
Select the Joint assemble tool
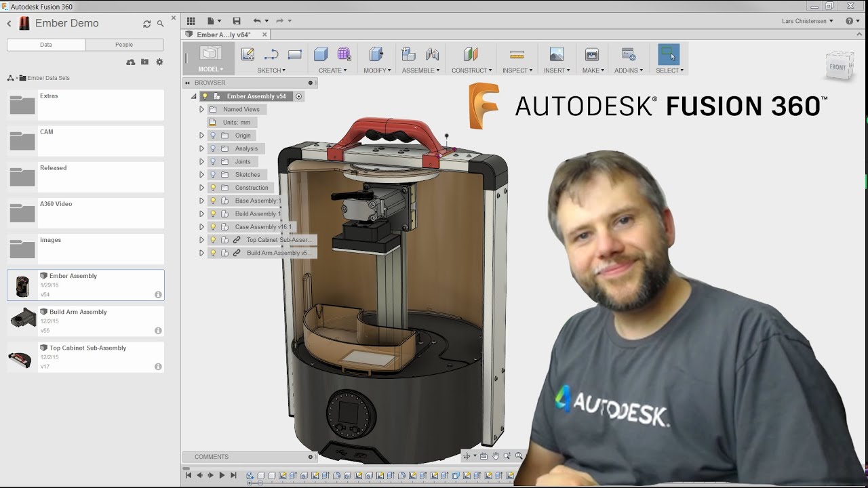432,54
